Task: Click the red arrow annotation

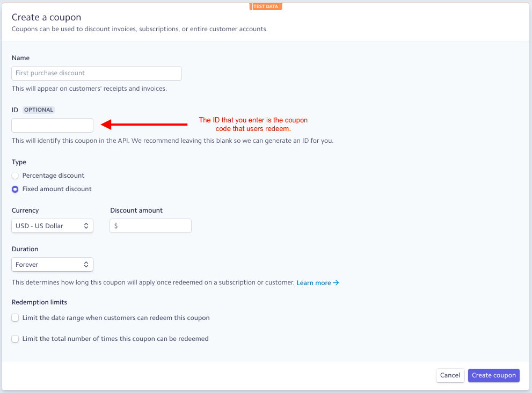Action: [144, 125]
